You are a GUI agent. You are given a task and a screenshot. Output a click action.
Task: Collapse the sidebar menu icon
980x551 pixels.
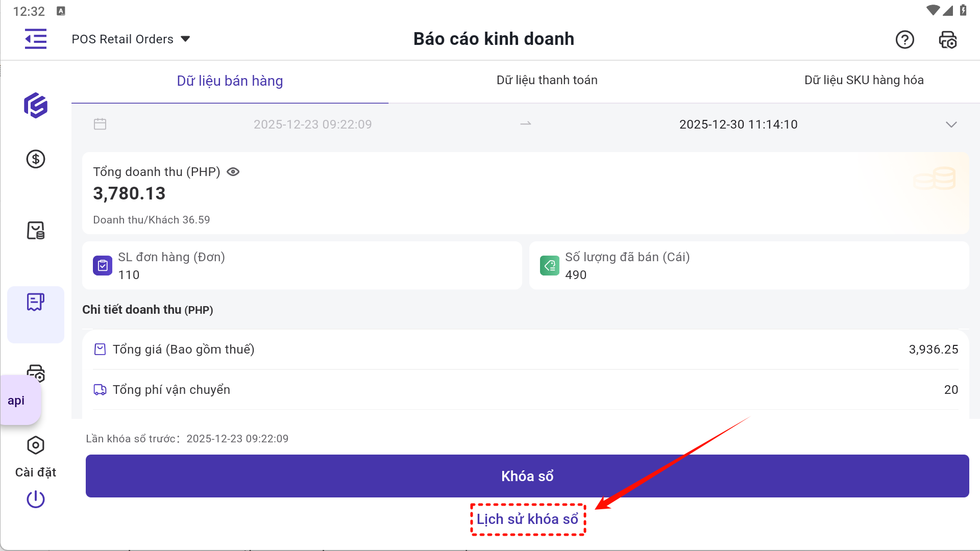[36, 39]
